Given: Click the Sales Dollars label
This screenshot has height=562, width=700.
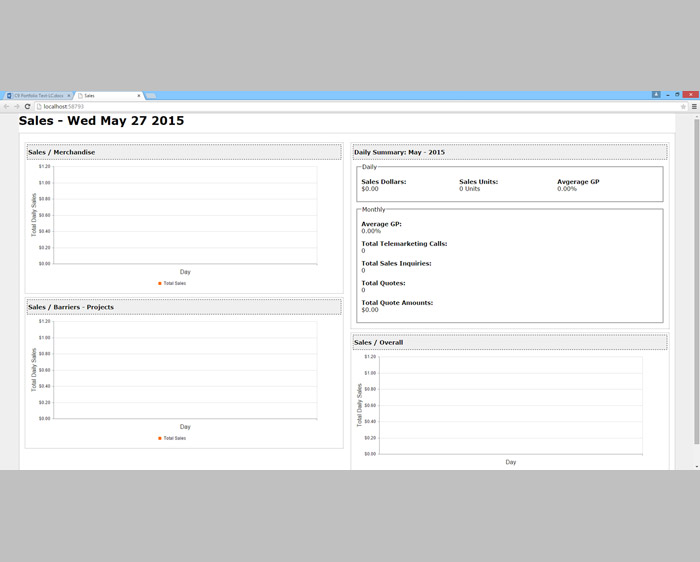Looking at the screenshot, I should coord(384,182).
